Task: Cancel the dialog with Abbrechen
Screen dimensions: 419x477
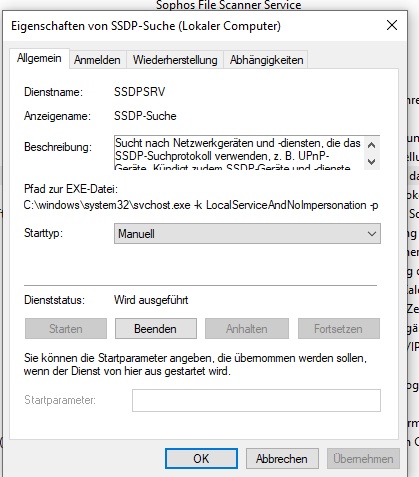Action: 282,459
